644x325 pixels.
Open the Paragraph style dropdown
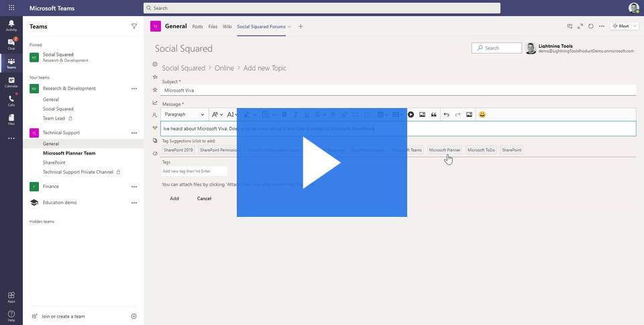tap(184, 115)
